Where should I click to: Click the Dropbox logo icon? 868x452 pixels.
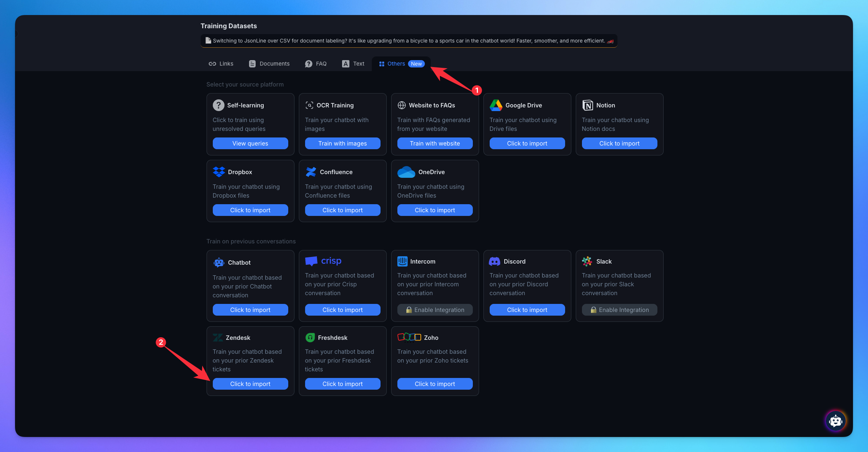219,172
